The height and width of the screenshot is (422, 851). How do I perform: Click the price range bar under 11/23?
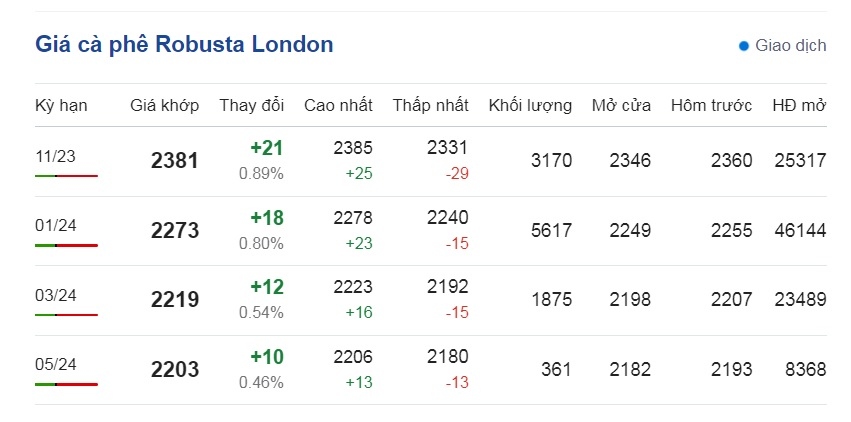pyautogui.click(x=66, y=176)
